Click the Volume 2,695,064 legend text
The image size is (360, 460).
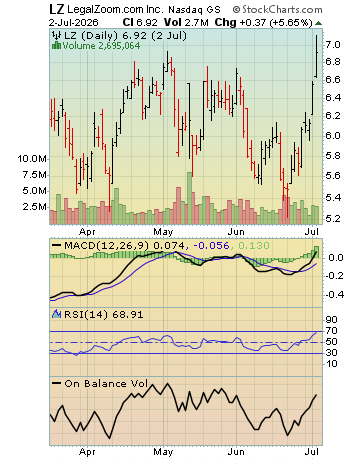(101, 45)
